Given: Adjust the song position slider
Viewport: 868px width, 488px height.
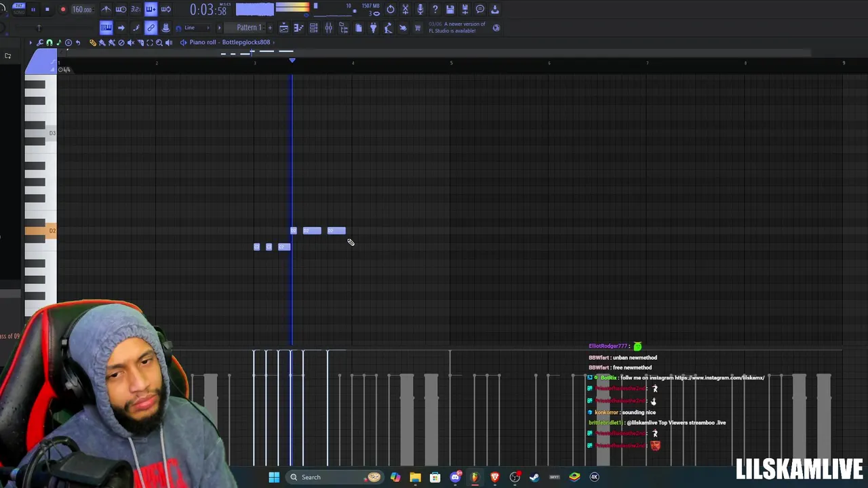Looking at the screenshot, I should [x=39, y=28].
